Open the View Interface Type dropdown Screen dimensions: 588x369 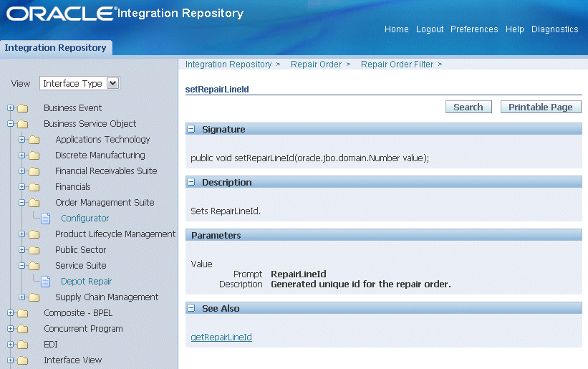[79, 83]
